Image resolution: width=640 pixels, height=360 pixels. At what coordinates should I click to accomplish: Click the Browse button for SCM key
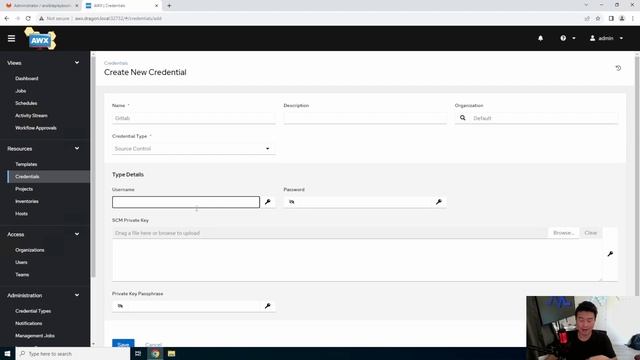click(x=563, y=233)
